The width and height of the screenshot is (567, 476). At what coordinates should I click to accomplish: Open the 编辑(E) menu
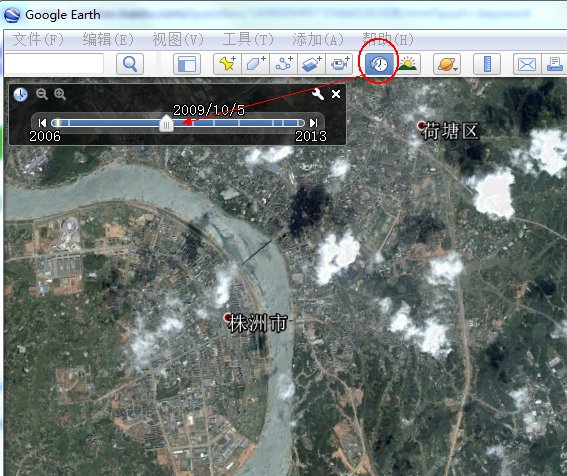click(108, 39)
